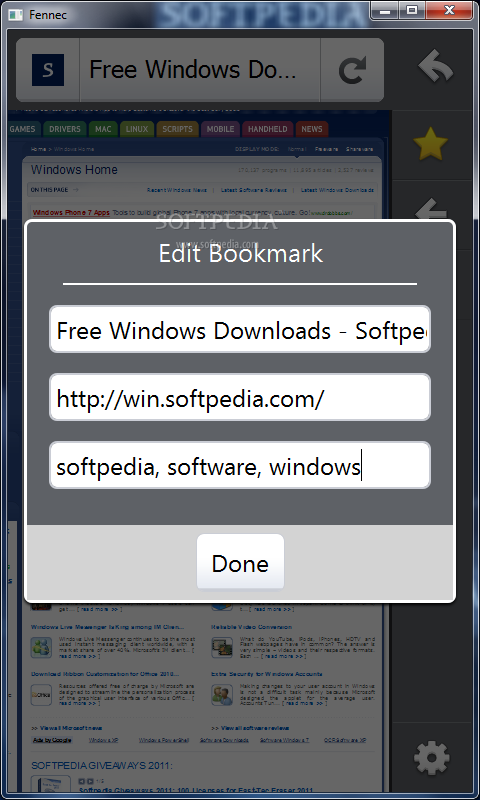Image resolution: width=480 pixels, height=800 pixels.
Task: Open the 'Windows XP' ad link
Action: point(103,740)
